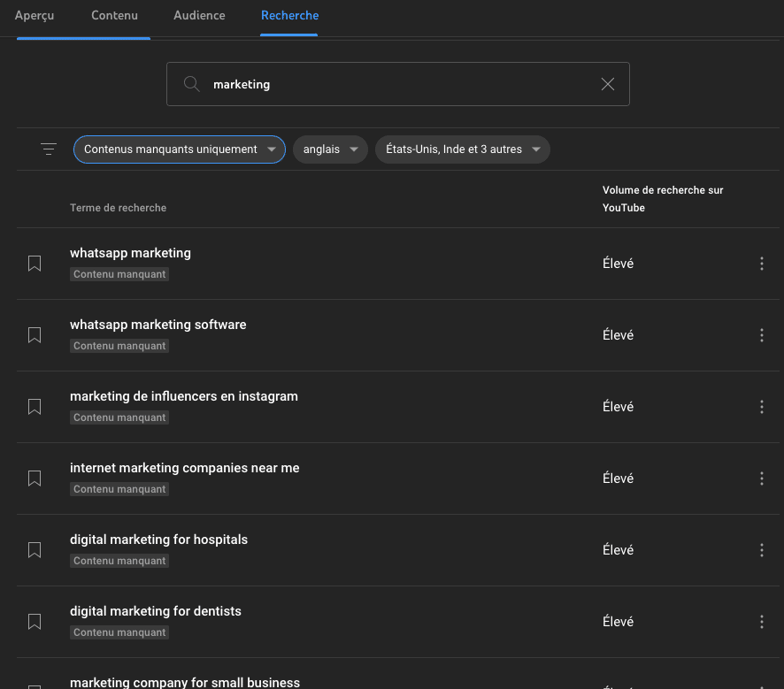The height and width of the screenshot is (689, 784).
Task: Expand Contenus manquants uniquement filter dropdown
Action: (x=180, y=149)
